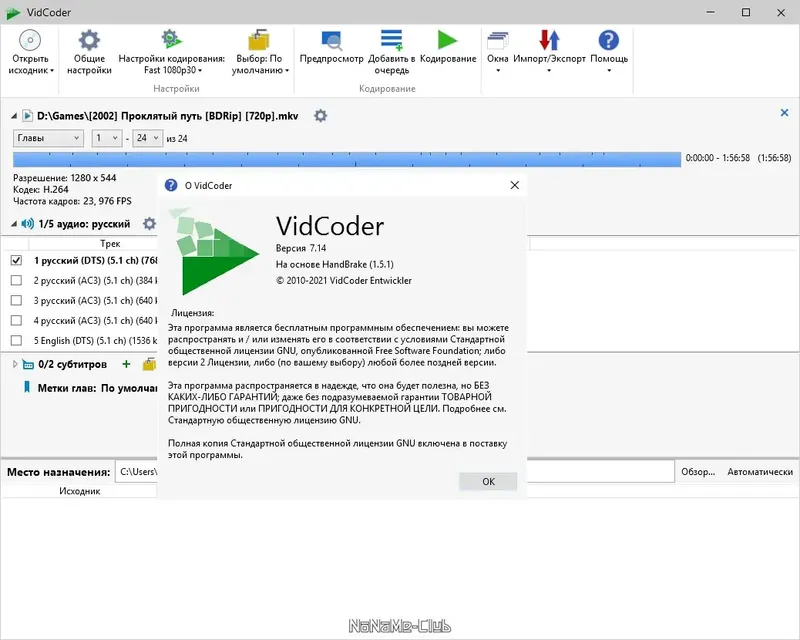Click the audio settings gear icon
The image size is (800, 640).
[x=149, y=224]
